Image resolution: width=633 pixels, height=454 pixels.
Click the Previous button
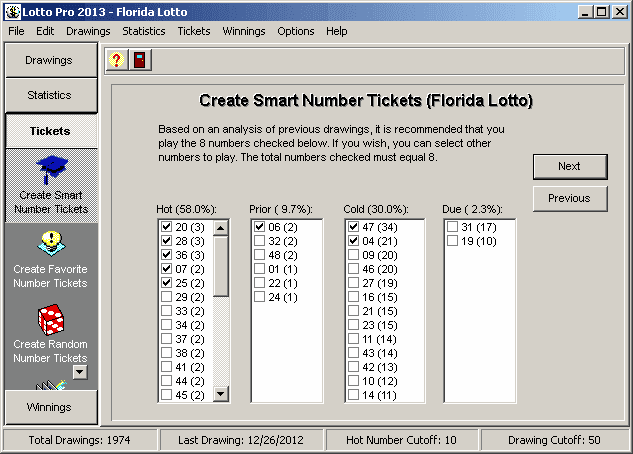pyautogui.click(x=570, y=198)
